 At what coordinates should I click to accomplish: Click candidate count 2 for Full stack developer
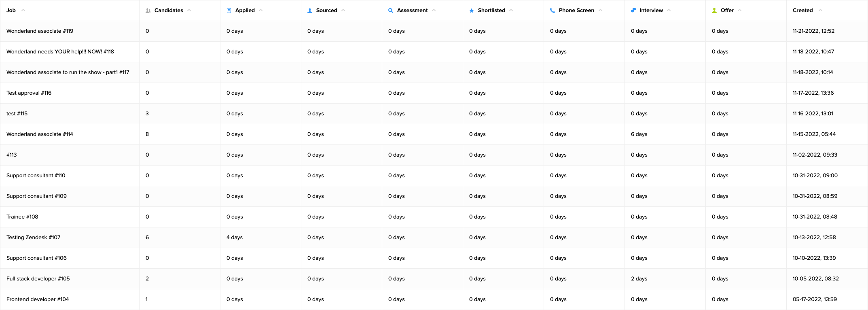[x=147, y=279]
